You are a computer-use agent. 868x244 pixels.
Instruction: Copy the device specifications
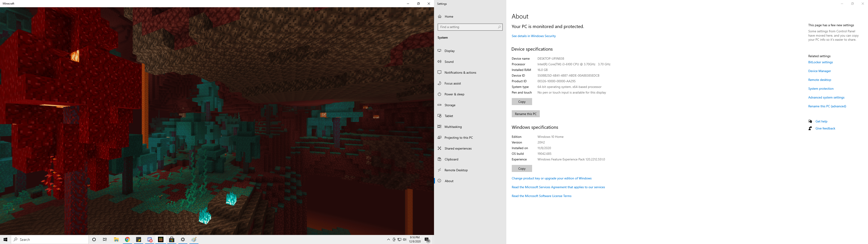(522, 102)
